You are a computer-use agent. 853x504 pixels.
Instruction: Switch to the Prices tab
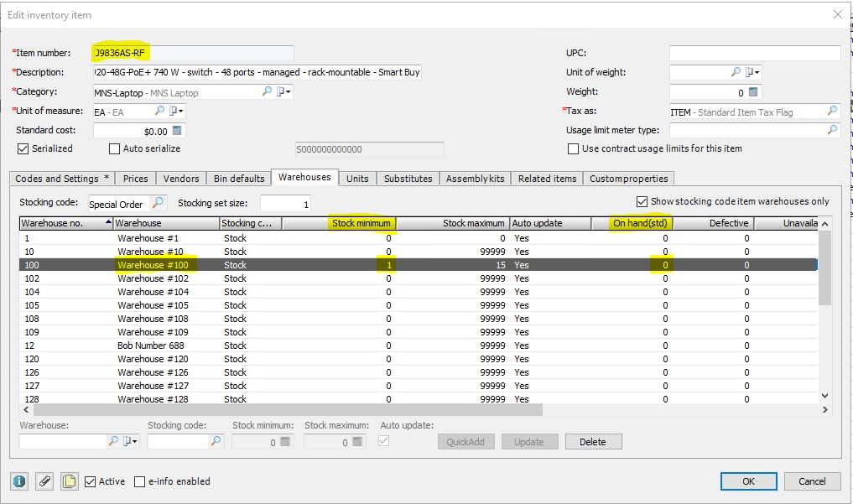[x=136, y=179]
